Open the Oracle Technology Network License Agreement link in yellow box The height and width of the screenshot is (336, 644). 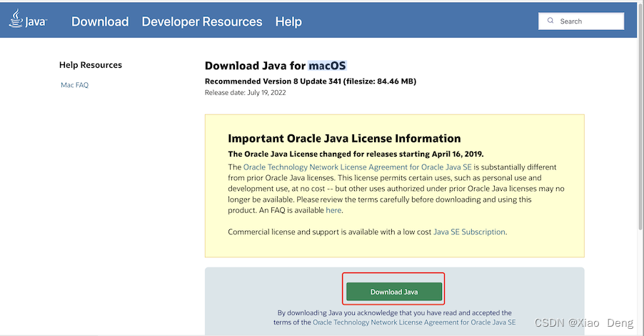coord(357,167)
